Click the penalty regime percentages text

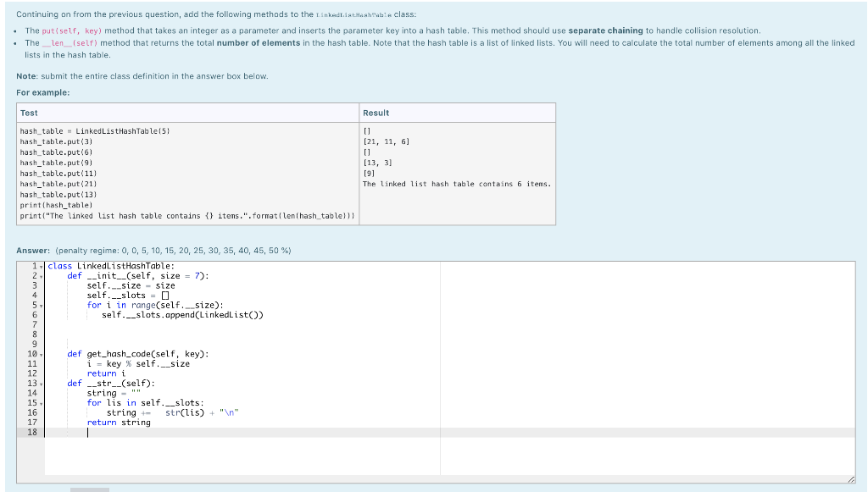173,251
